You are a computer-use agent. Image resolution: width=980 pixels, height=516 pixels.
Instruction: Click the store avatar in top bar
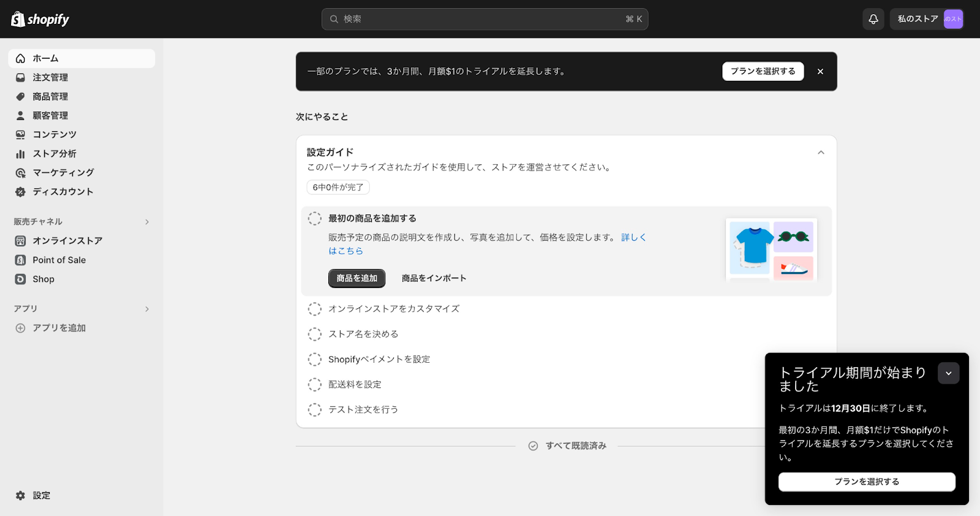pyautogui.click(x=953, y=19)
